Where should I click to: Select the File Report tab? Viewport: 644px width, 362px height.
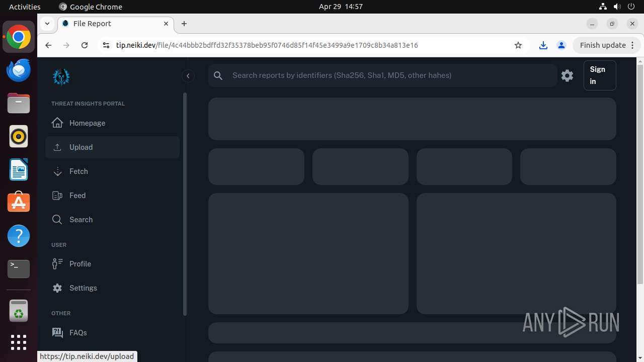[116, 24]
